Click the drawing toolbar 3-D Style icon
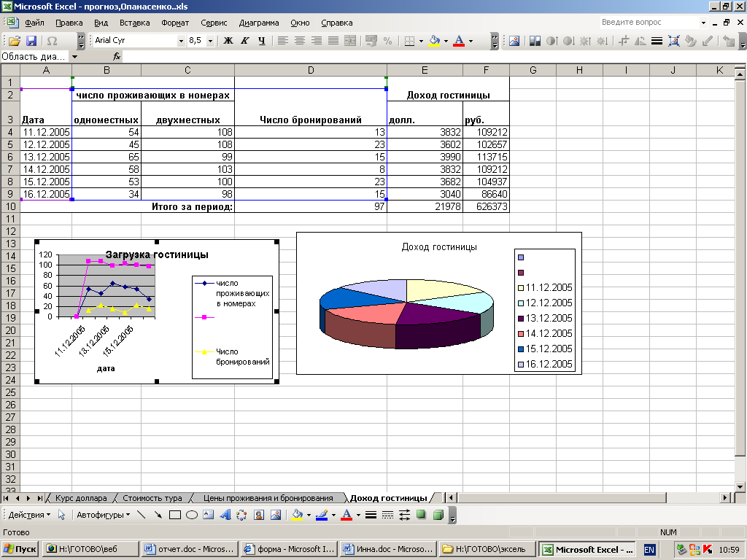Image resolution: width=747 pixels, height=560 pixels. 438,515
